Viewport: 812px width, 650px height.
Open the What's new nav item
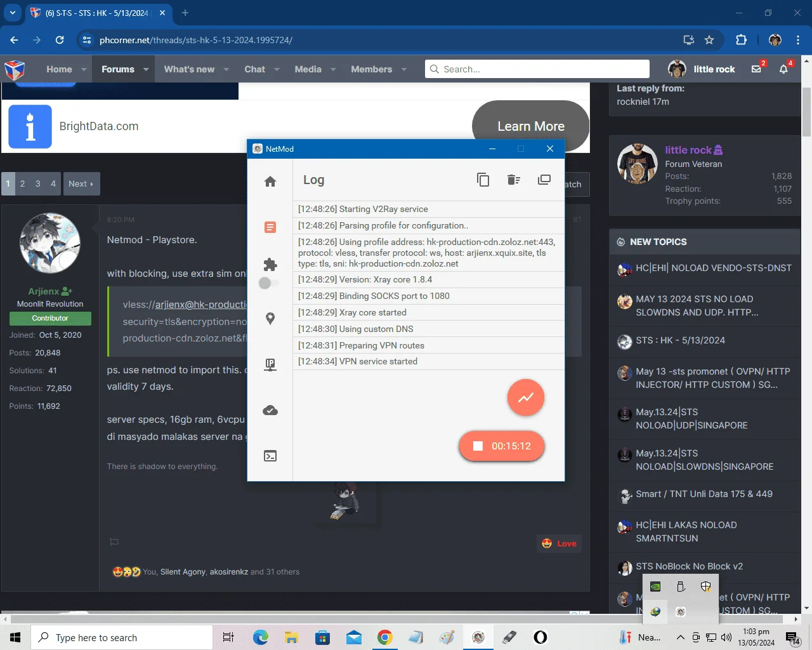[x=189, y=69]
